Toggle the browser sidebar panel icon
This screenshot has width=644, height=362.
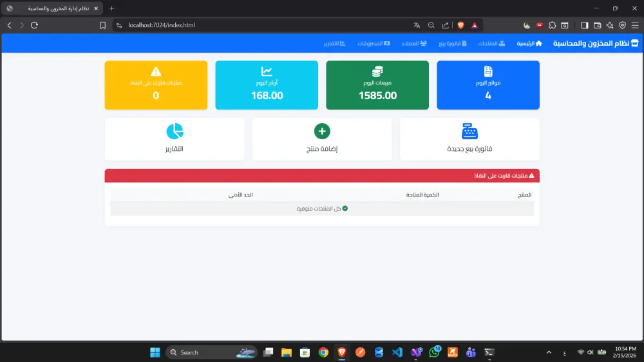tap(585, 25)
